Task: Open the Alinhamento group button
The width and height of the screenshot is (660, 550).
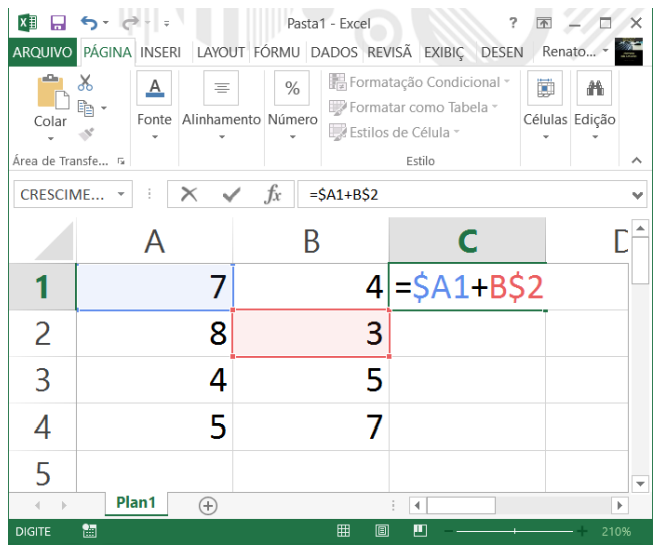Action: (221, 106)
